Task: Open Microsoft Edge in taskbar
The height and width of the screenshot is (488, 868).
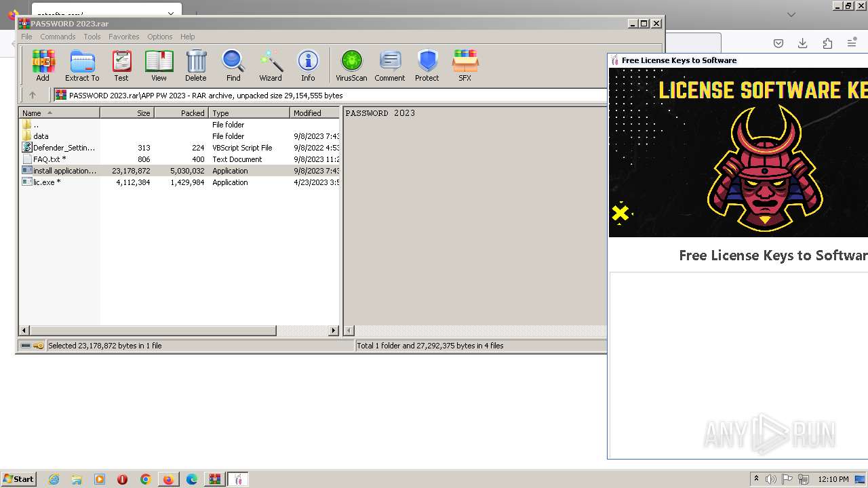Action: tap(192, 479)
